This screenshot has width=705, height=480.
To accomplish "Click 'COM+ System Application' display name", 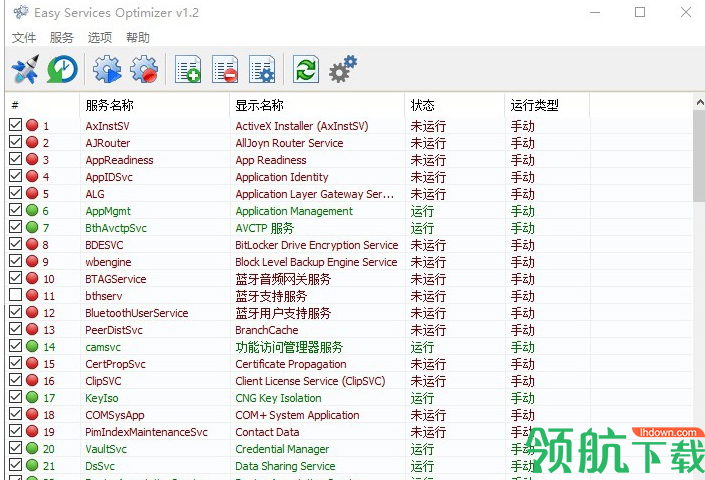I will click(x=297, y=415).
